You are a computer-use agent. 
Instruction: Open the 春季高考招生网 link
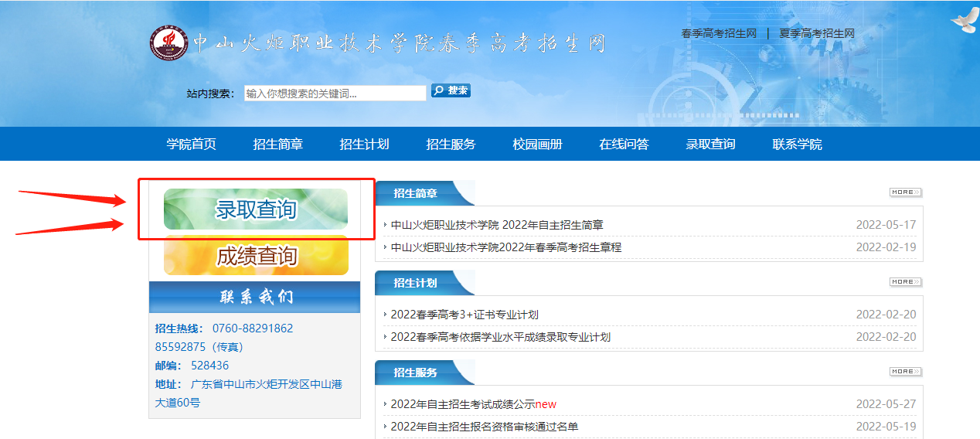(718, 33)
